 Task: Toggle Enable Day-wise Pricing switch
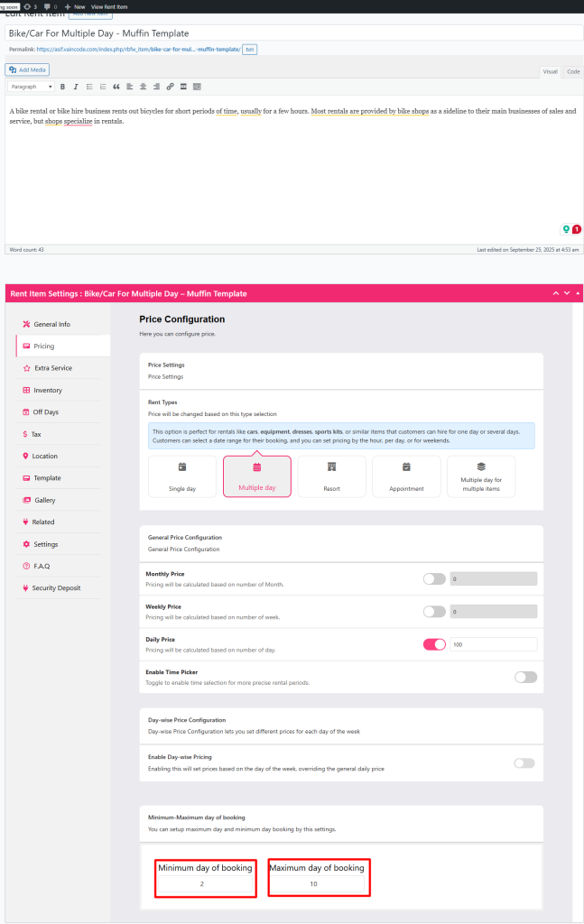pyautogui.click(x=524, y=762)
